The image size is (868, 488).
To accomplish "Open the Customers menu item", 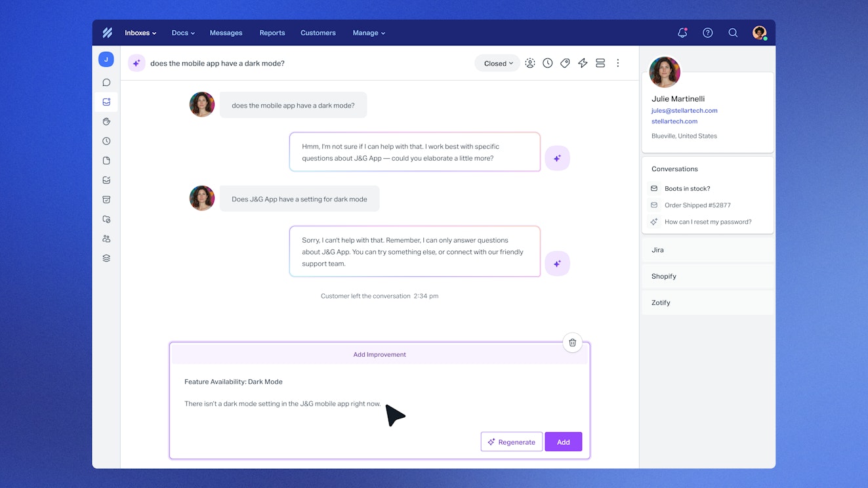I will coord(318,33).
